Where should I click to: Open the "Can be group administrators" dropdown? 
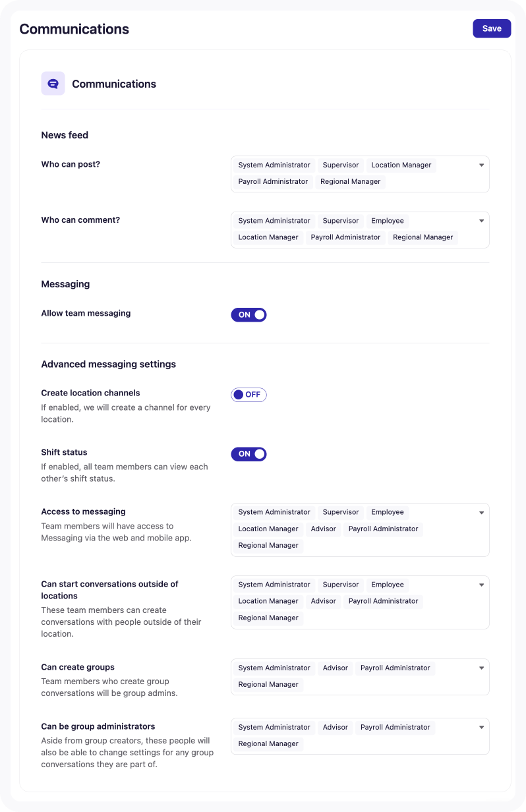[481, 727]
